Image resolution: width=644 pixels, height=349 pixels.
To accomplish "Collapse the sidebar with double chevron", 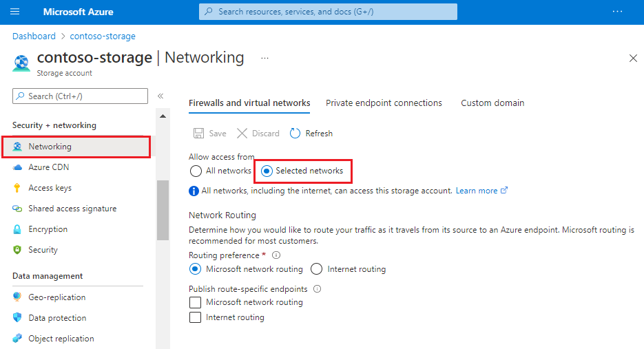I will (160, 96).
